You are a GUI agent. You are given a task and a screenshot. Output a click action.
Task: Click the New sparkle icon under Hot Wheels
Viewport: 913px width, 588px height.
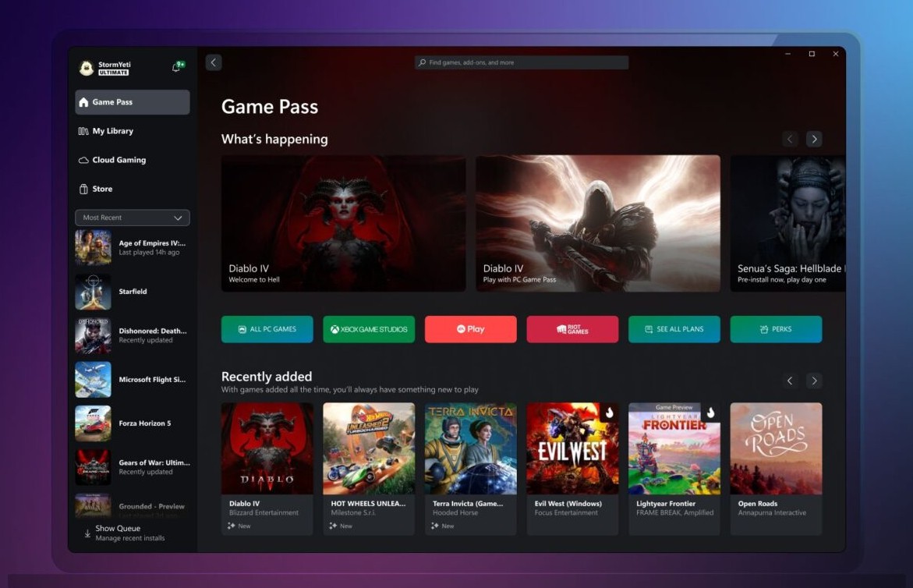[333, 526]
